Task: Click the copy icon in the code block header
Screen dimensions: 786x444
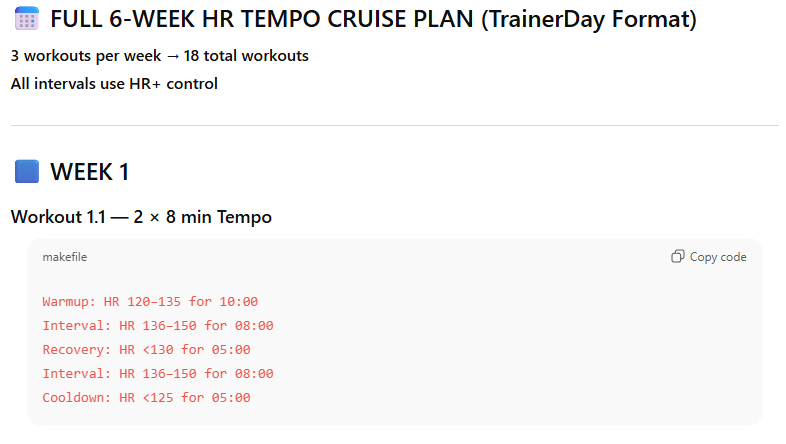Action: coord(678,257)
